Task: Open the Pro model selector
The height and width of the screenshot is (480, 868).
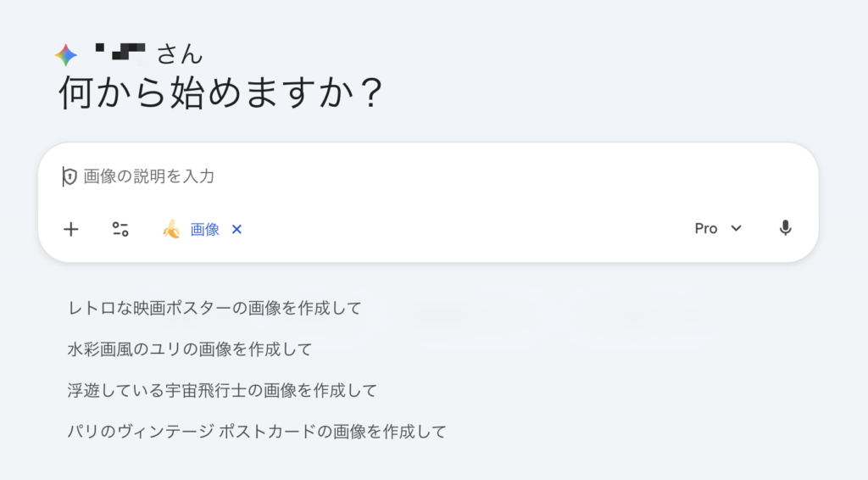Action: [x=706, y=228]
